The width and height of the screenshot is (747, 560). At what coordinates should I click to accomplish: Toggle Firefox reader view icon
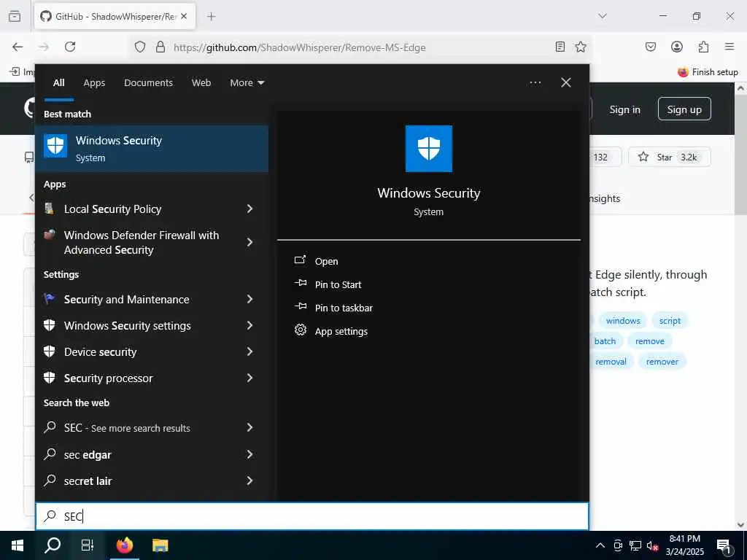click(560, 47)
